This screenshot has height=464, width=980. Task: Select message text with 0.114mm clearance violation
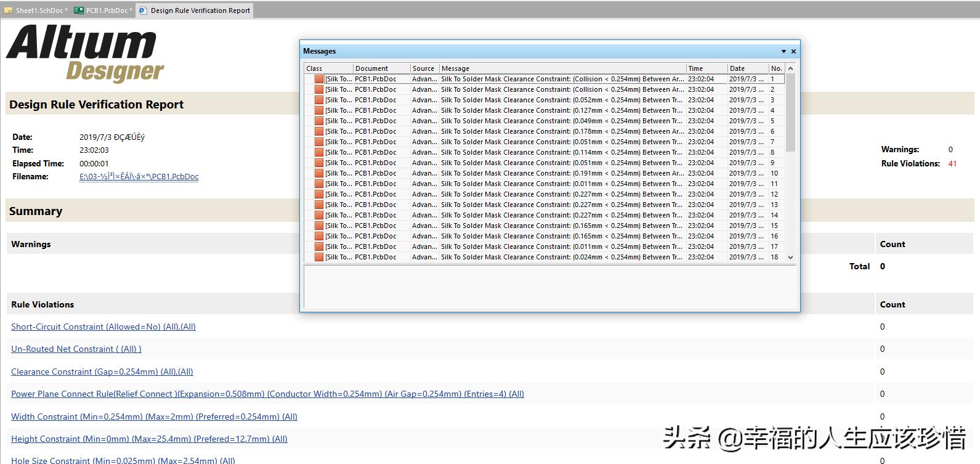562,152
